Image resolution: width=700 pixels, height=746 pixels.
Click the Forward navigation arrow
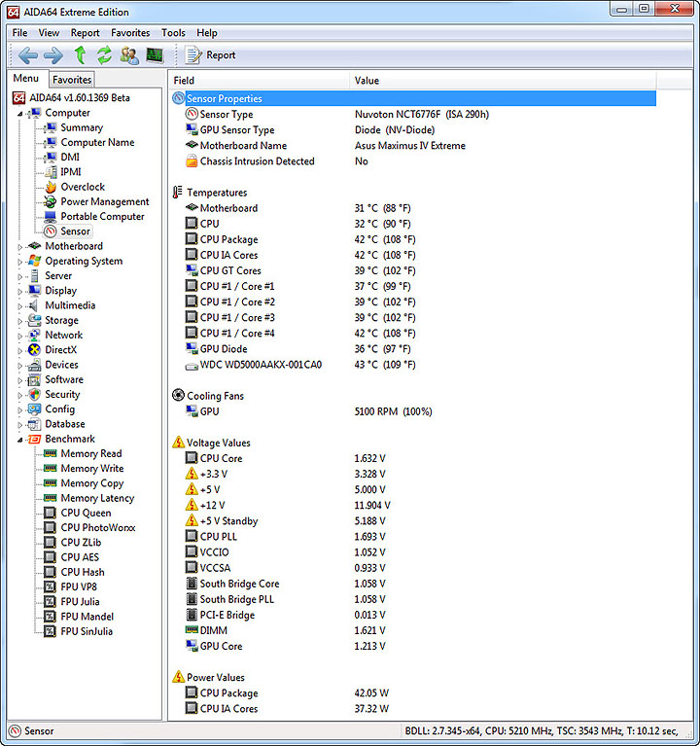click(x=53, y=55)
